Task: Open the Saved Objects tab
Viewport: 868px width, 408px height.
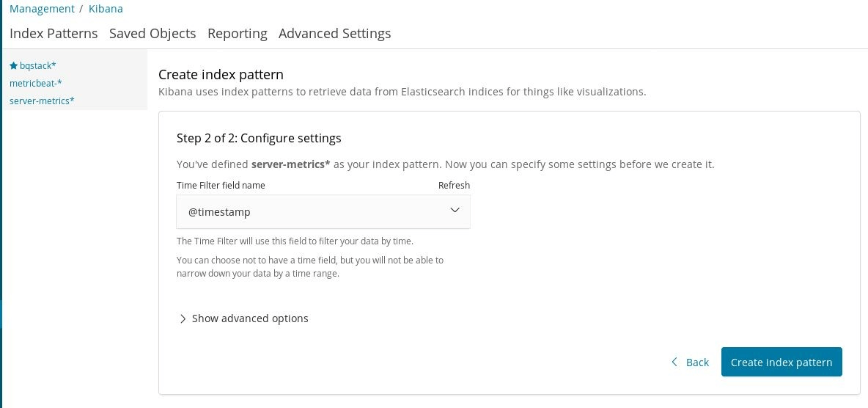Action: [152, 33]
